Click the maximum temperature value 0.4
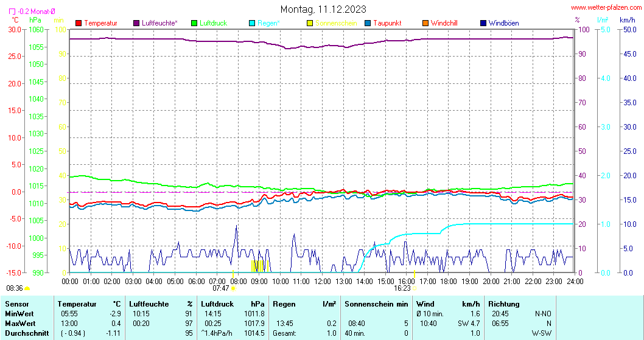644x340 pixels. (116, 324)
